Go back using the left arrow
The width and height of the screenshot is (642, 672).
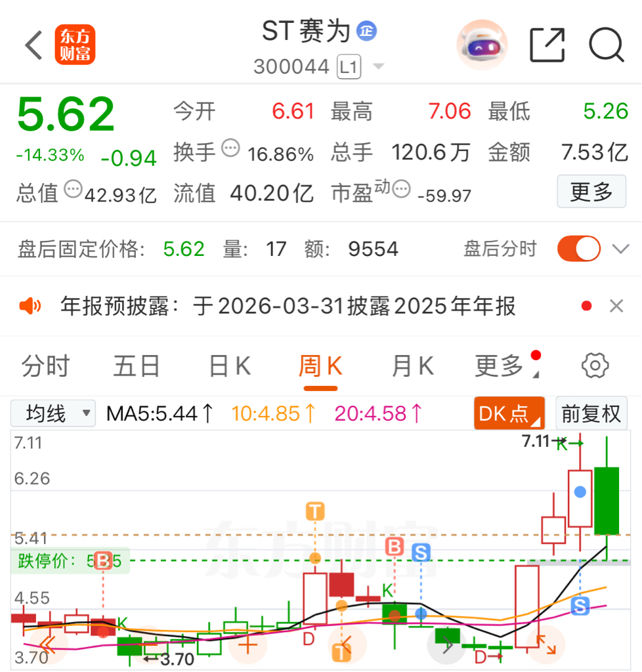[x=34, y=45]
